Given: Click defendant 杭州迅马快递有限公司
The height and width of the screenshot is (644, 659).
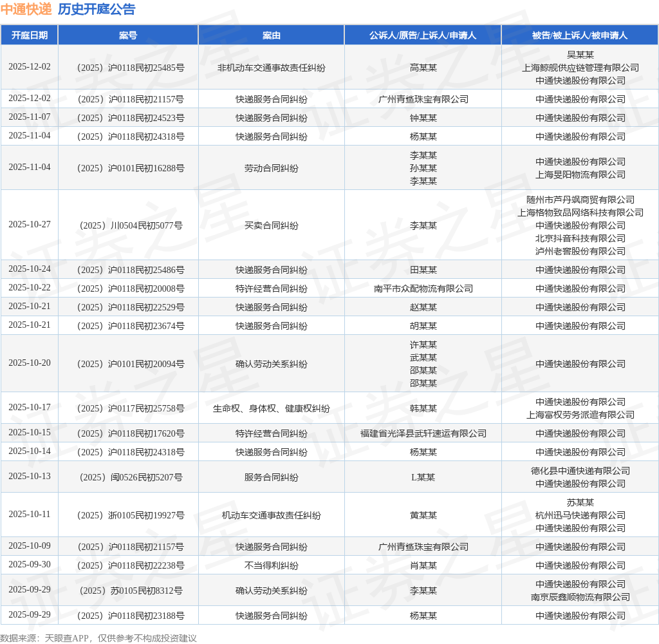Looking at the screenshot, I should tap(580, 515).
